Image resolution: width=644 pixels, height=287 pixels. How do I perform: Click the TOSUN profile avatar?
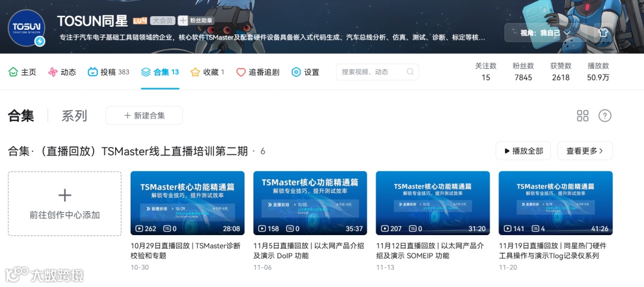coord(27,27)
